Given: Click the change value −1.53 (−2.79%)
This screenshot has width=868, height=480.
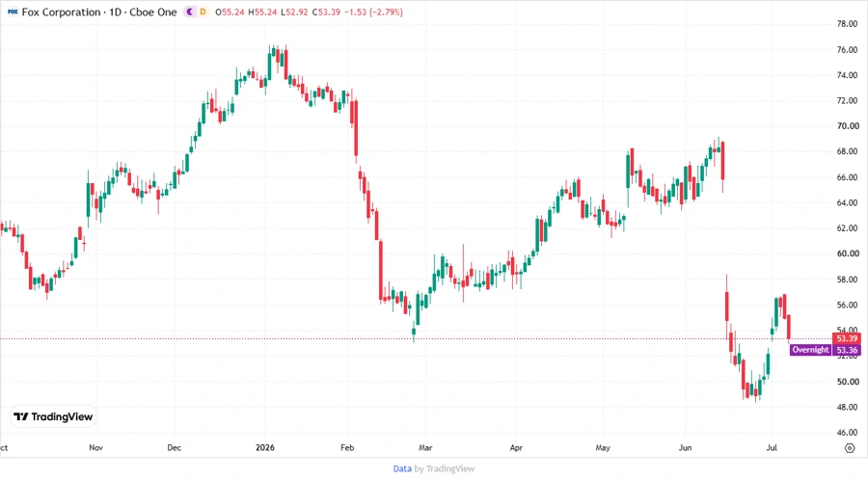Looking at the screenshot, I should (x=373, y=12).
